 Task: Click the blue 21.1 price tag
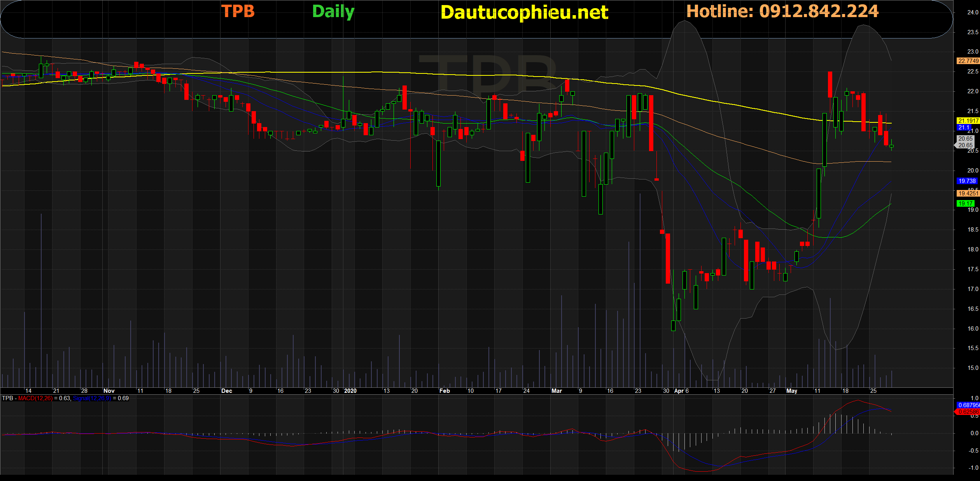tap(964, 127)
